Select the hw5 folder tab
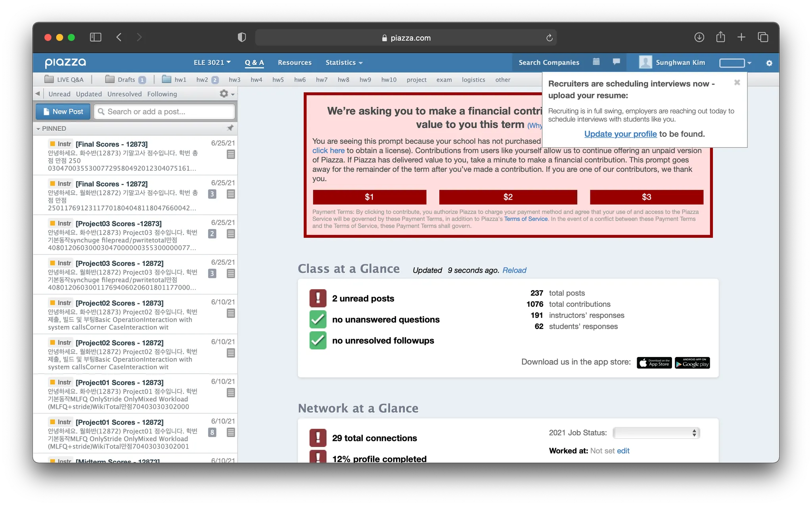This screenshot has height=506, width=812. (278, 80)
